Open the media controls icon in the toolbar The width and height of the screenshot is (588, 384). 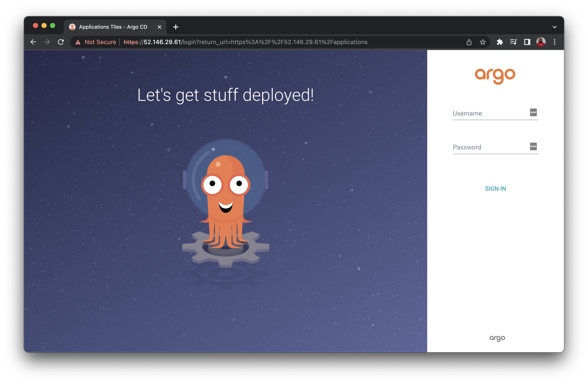pos(513,42)
